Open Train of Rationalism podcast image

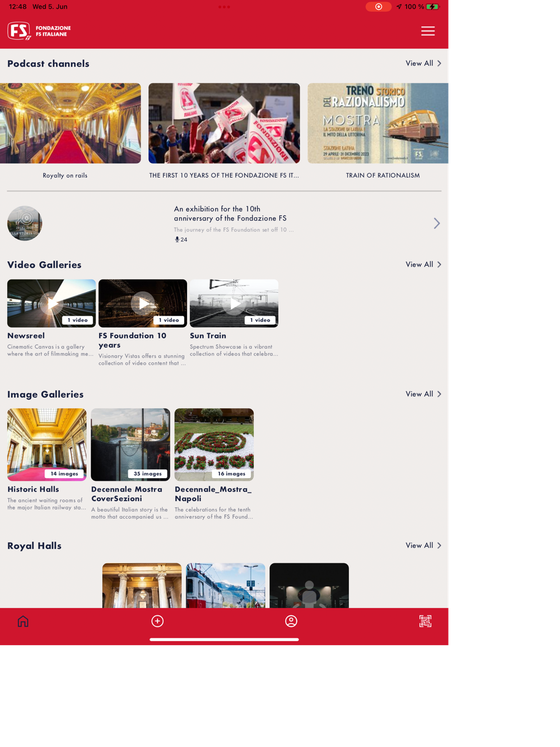pos(378,123)
